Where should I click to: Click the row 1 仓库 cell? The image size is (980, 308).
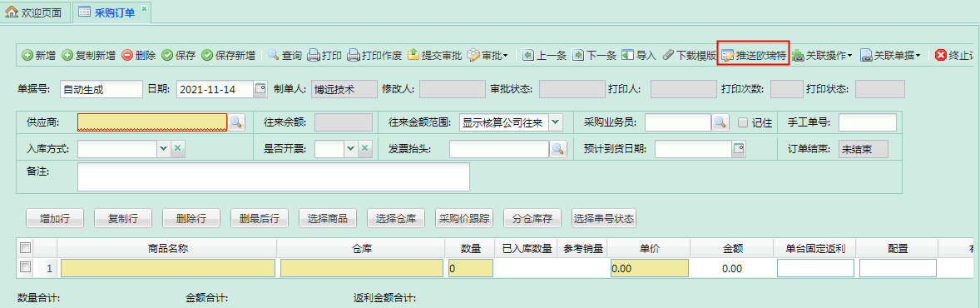point(363,268)
